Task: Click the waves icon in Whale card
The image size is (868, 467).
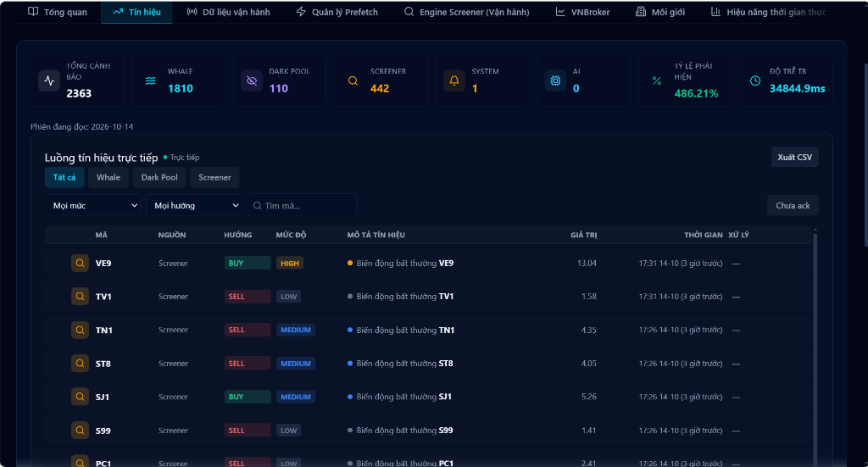Action: (151, 81)
